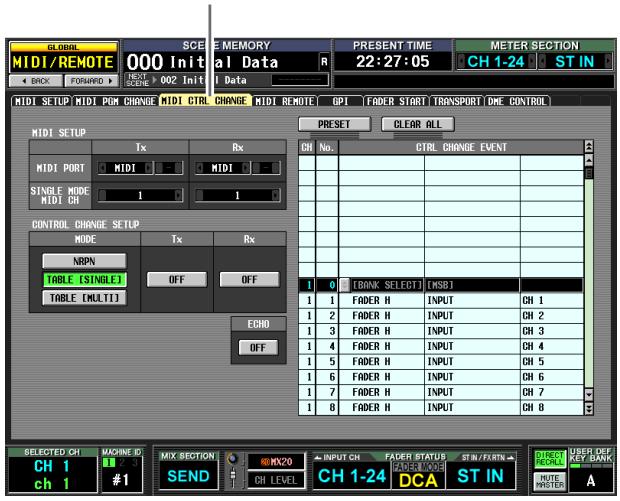Click the FORWARD navigation button
The height and width of the screenshot is (501, 620).
pos(91,81)
